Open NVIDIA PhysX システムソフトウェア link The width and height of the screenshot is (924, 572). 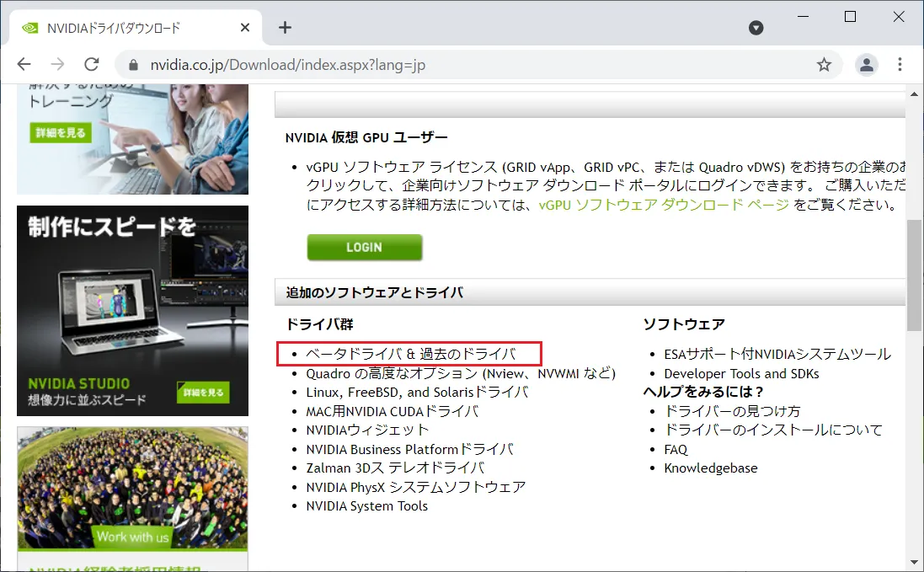click(x=415, y=487)
